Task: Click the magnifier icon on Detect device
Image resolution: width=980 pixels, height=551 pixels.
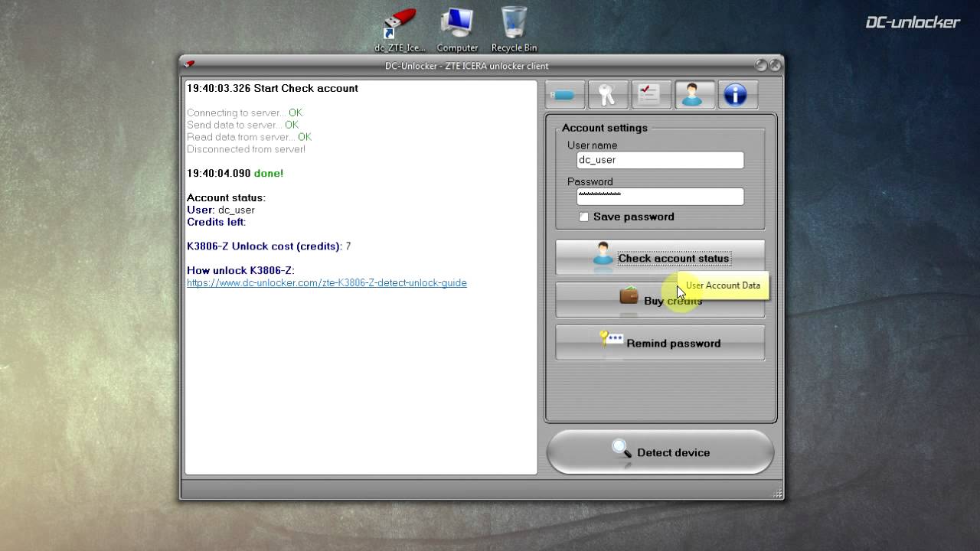Action: point(621,449)
